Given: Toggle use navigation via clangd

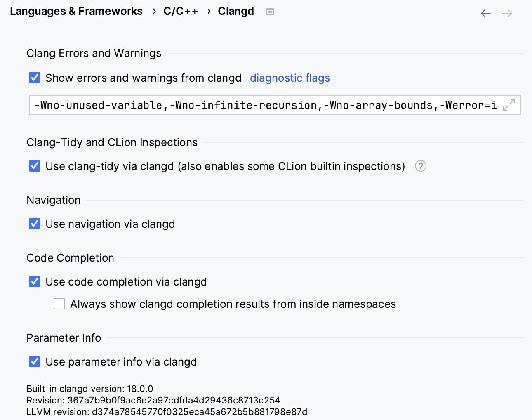Looking at the screenshot, I should [35, 223].
